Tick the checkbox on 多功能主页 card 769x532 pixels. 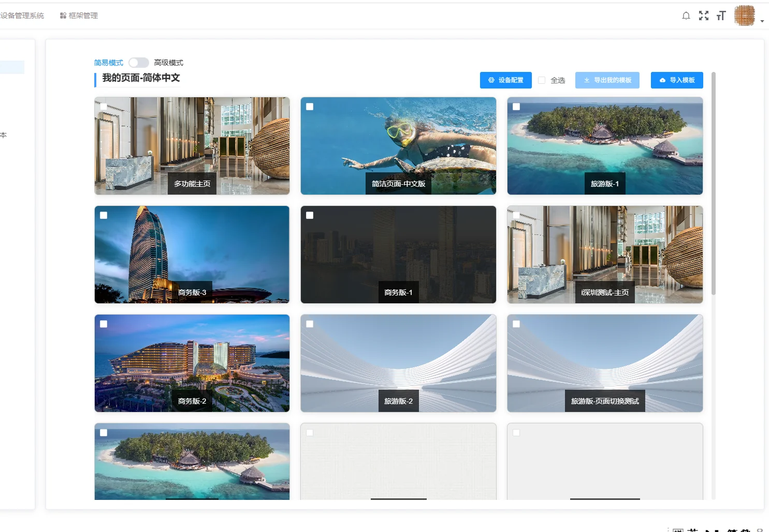[x=104, y=107]
